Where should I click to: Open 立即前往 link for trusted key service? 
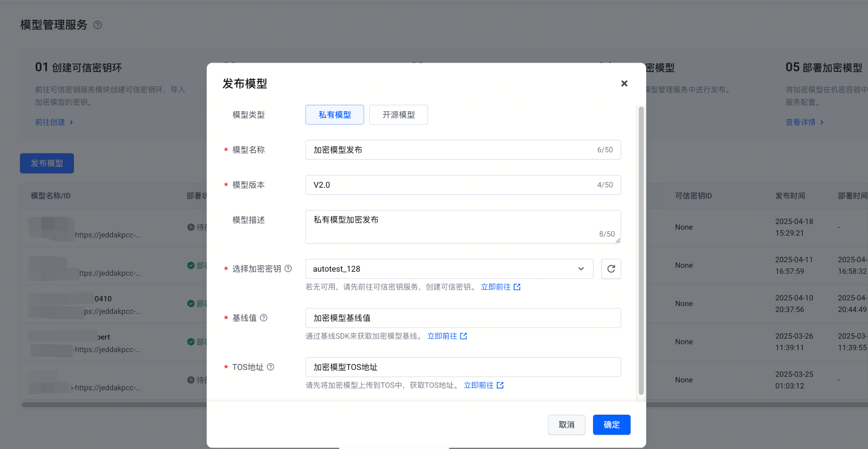pyautogui.click(x=500, y=287)
